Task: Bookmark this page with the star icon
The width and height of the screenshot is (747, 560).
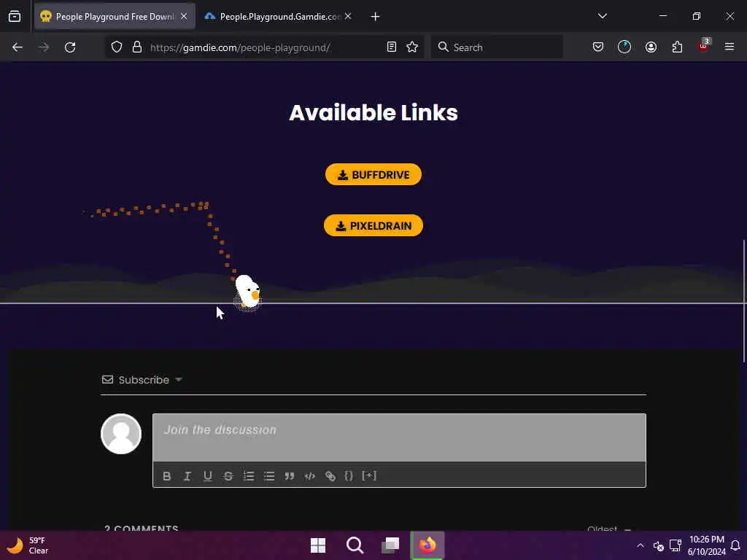Action: tap(412, 47)
